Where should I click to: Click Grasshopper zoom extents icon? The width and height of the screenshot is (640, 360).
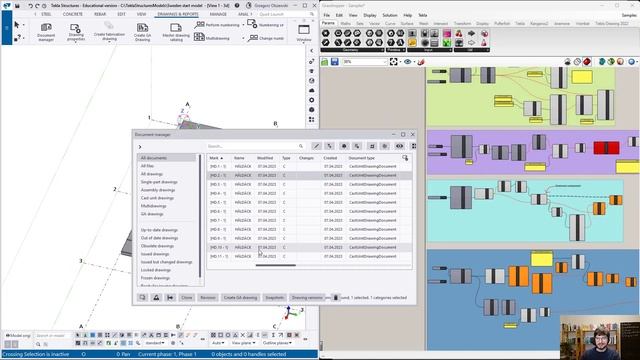(x=393, y=62)
